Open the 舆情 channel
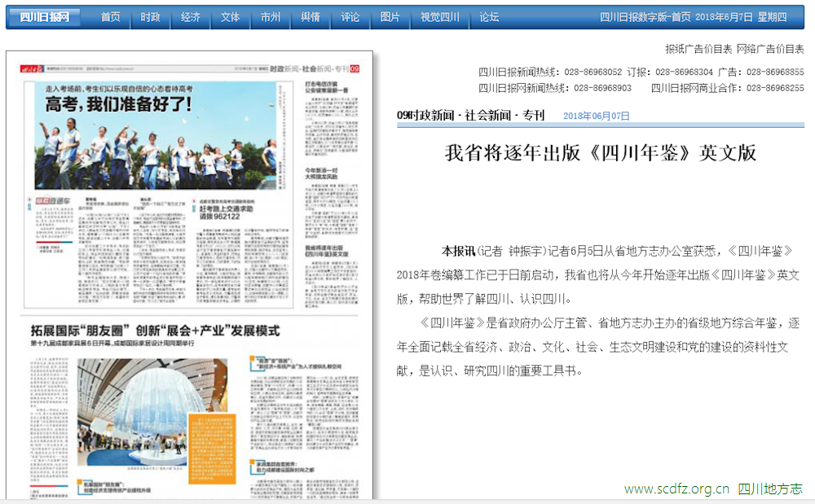Screen dimensions: 815x504 tap(311, 17)
